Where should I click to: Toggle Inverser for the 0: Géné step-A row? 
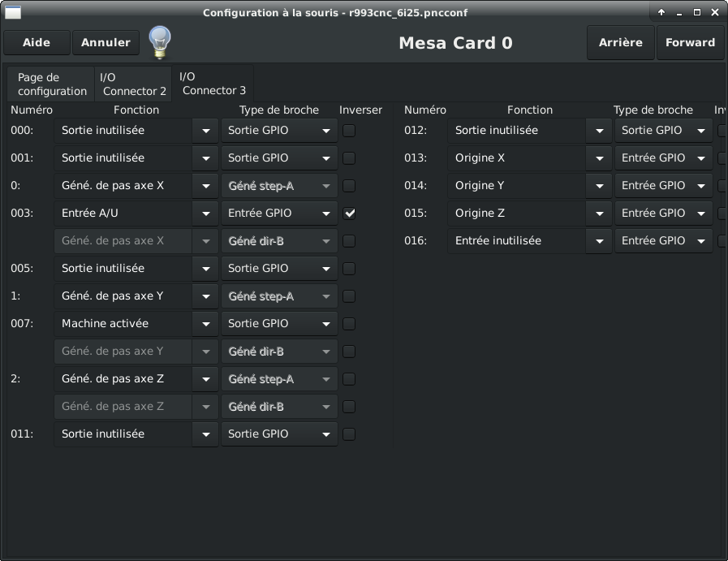349,186
